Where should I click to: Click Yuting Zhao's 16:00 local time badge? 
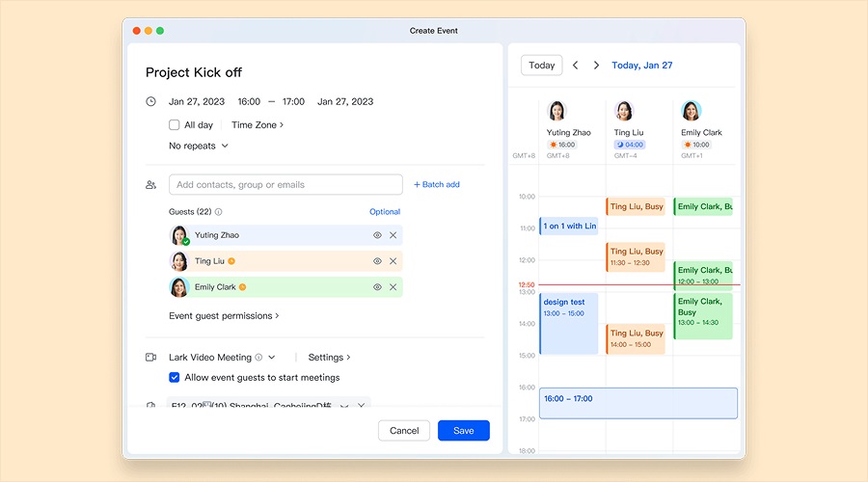coord(562,145)
